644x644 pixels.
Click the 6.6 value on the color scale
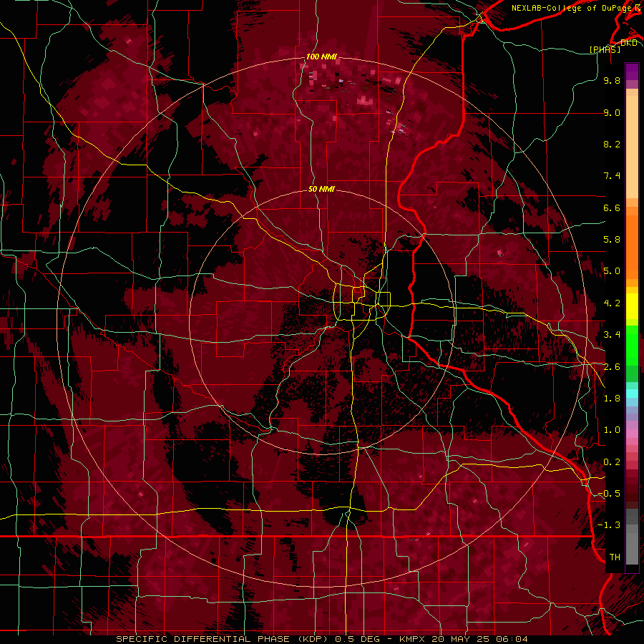click(x=612, y=208)
